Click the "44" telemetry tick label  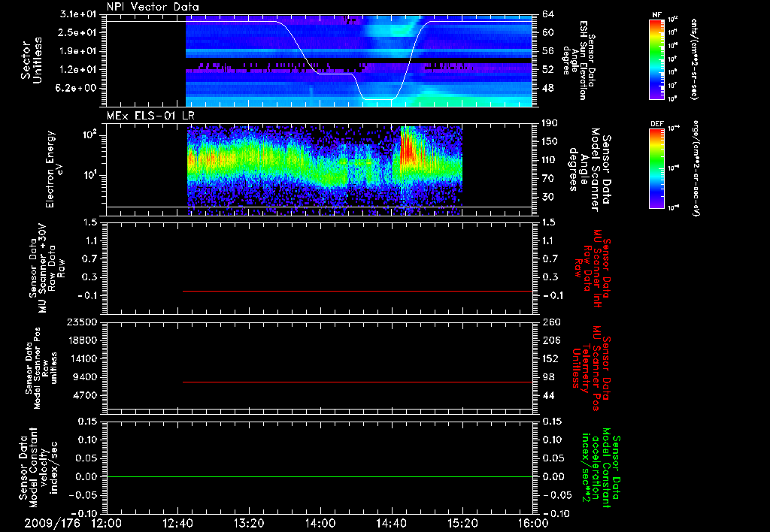(548, 395)
